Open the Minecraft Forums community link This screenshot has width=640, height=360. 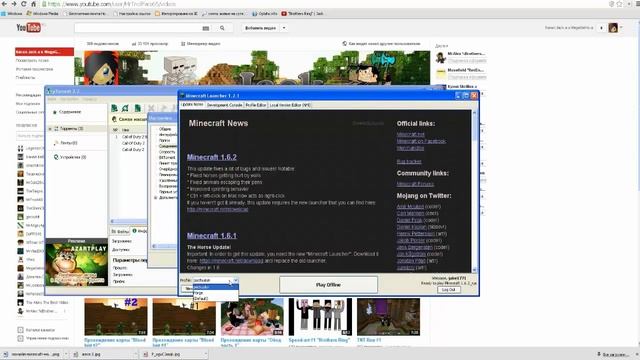[416, 184]
